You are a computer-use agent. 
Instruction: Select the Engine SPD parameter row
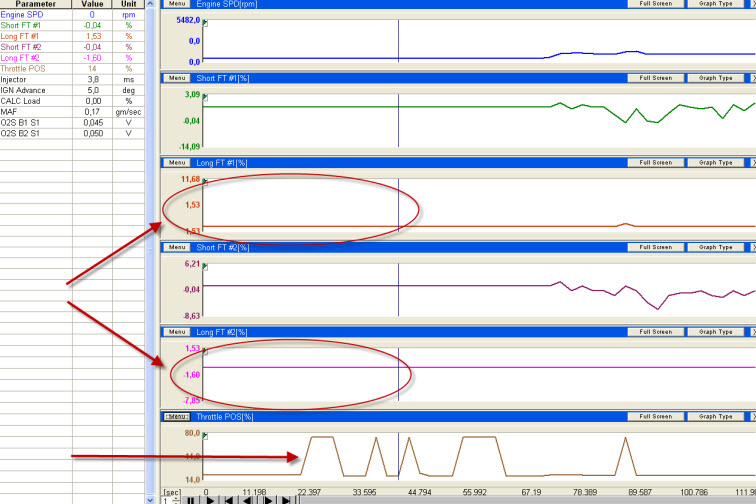click(35, 15)
